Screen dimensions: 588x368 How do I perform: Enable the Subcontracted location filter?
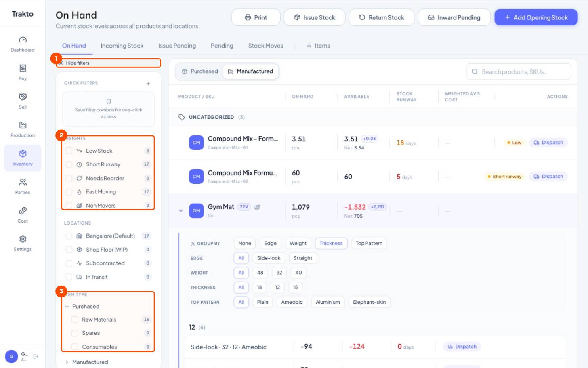click(69, 263)
